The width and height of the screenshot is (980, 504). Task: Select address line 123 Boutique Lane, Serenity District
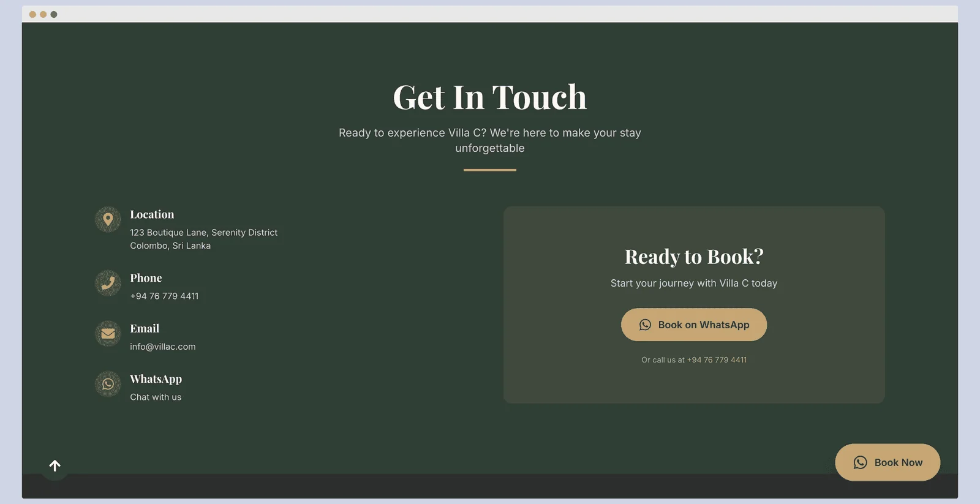point(203,233)
